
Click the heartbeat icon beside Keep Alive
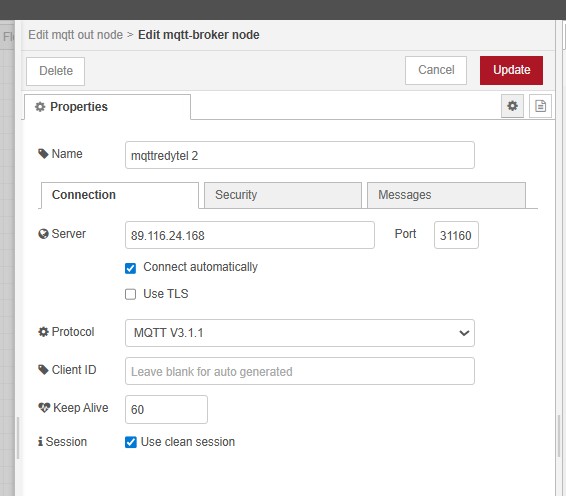44,408
